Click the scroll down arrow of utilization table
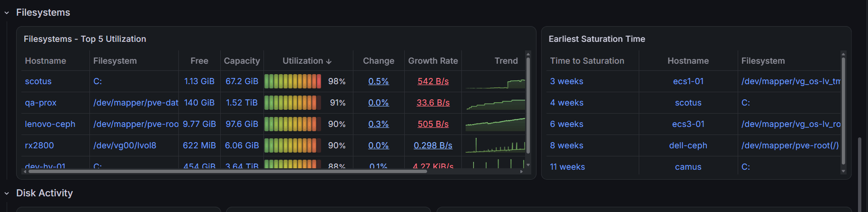The image size is (868, 212). [528, 165]
